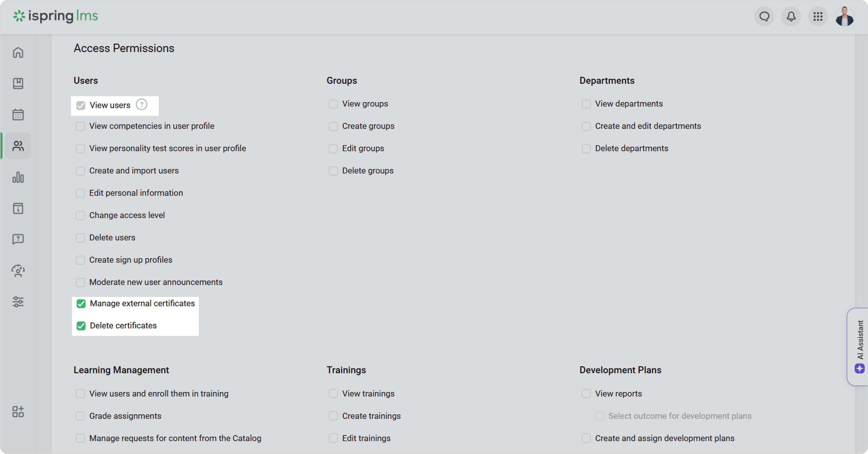Viewport: 868px width, 454px height.
Task: Open the chat messages icon
Action: pos(764,16)
